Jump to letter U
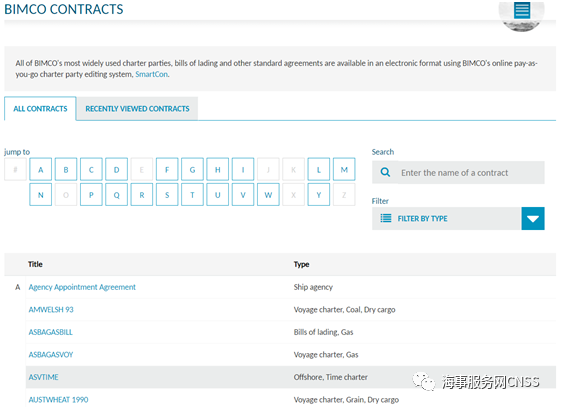This screenshot has height=419, width=565. (218, 195)
